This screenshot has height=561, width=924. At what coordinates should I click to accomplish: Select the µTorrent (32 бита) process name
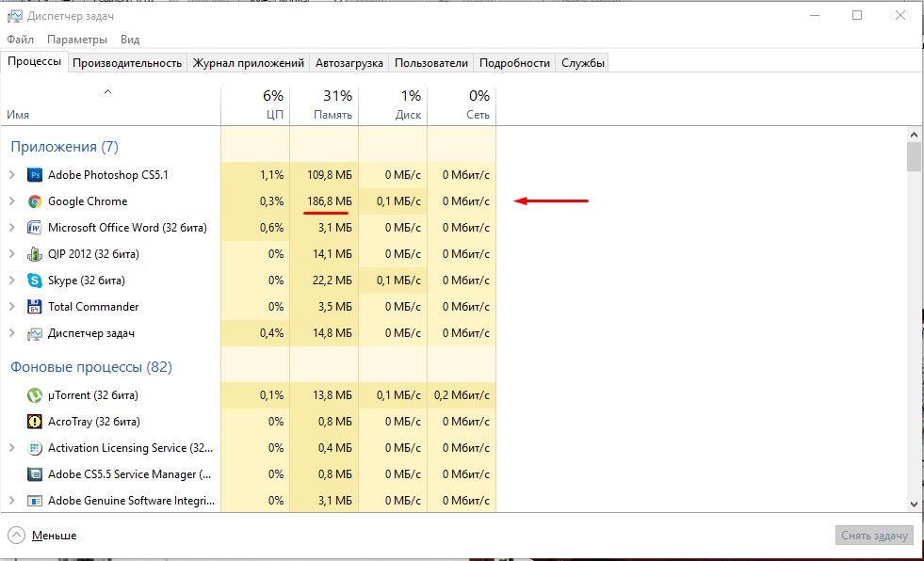(x=93, y=395)
